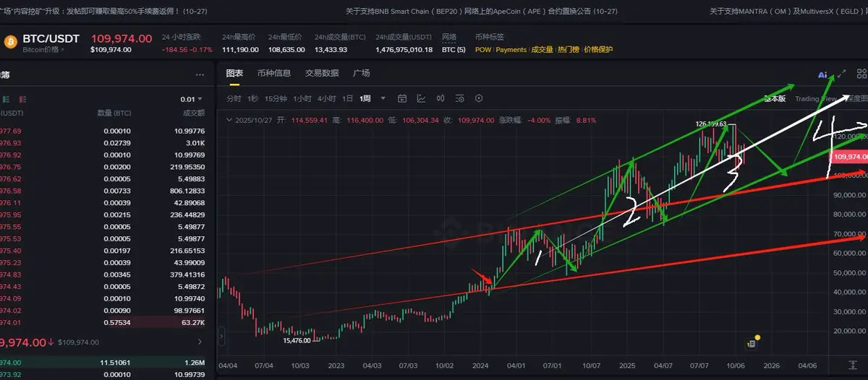
Task: Select the 基本版 chart mode
Action: click(775, 99)
